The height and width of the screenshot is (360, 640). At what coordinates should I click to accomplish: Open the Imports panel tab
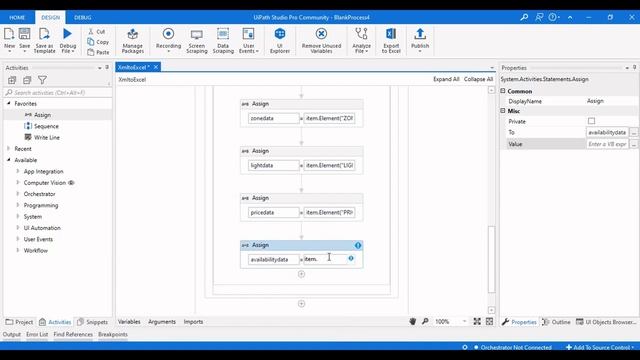pyautogui.click(x=193, y=322)
